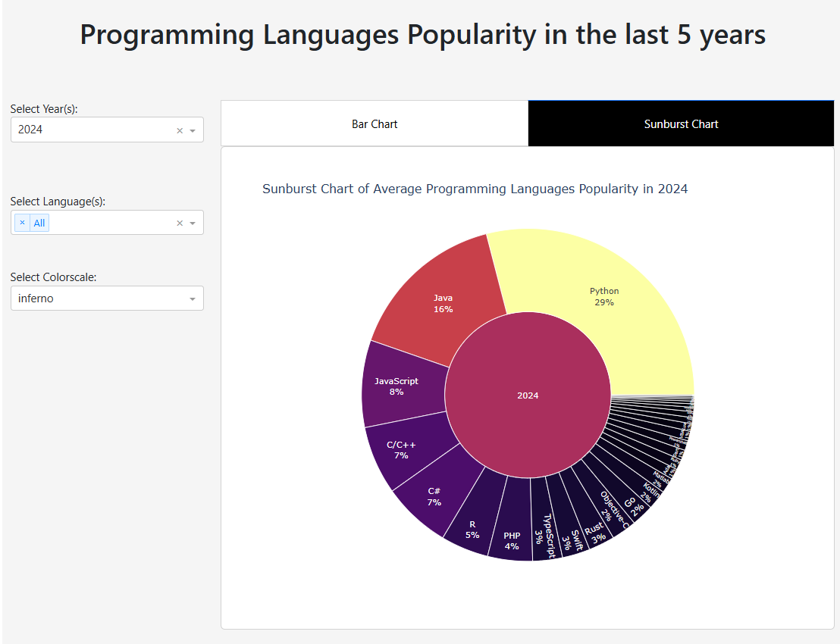This screenshot has width=840, height=644.
Task: Remove the All language tag
Action: click(22, 223)
